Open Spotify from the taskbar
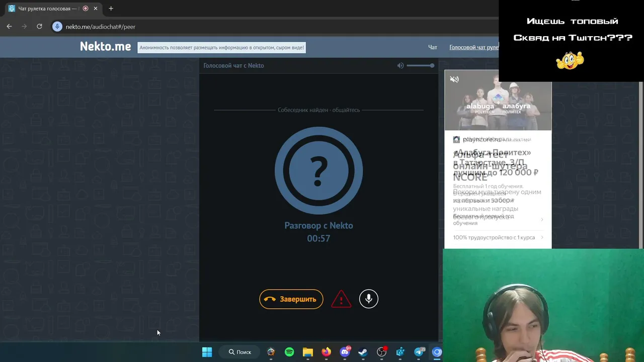This screenshot has width=644, height=362. click(x=289, y=352)
